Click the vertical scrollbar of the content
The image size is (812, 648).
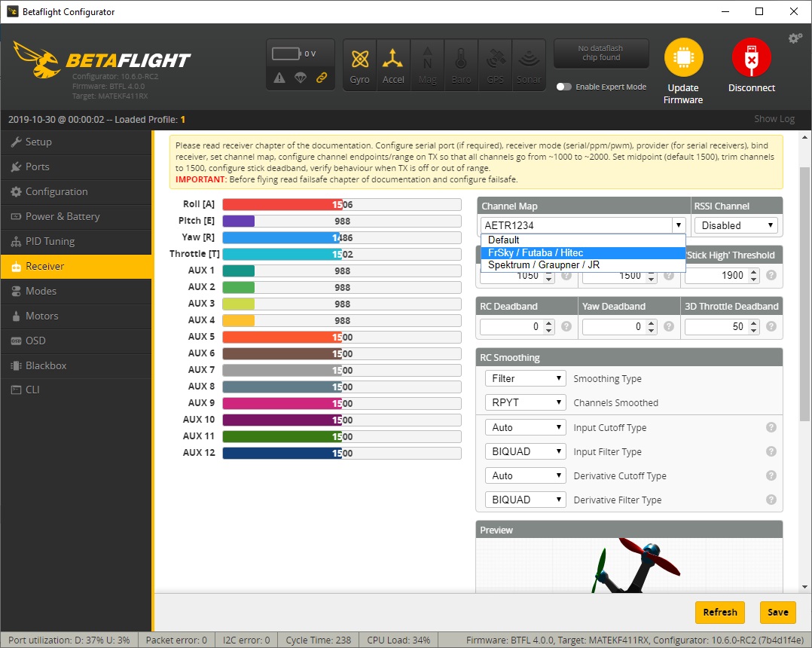804,293
